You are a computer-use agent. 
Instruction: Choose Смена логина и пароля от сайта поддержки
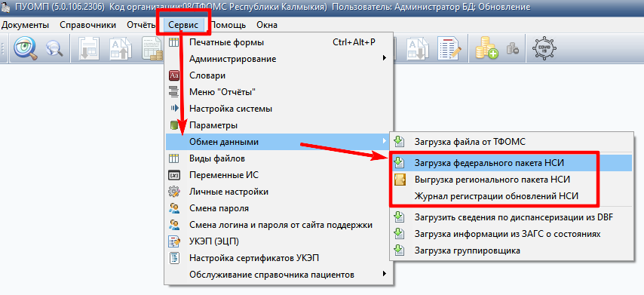pyautogui.click(x=279, y=225)
